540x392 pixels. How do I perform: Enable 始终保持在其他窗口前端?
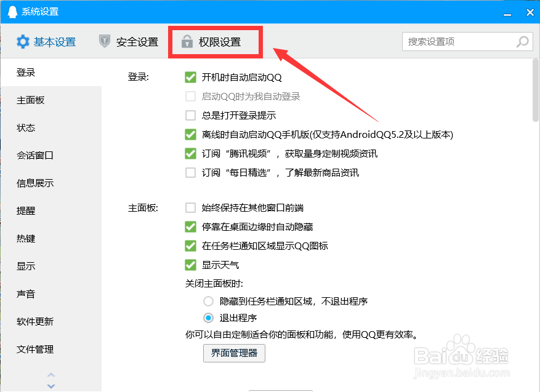tap(190, 208)
